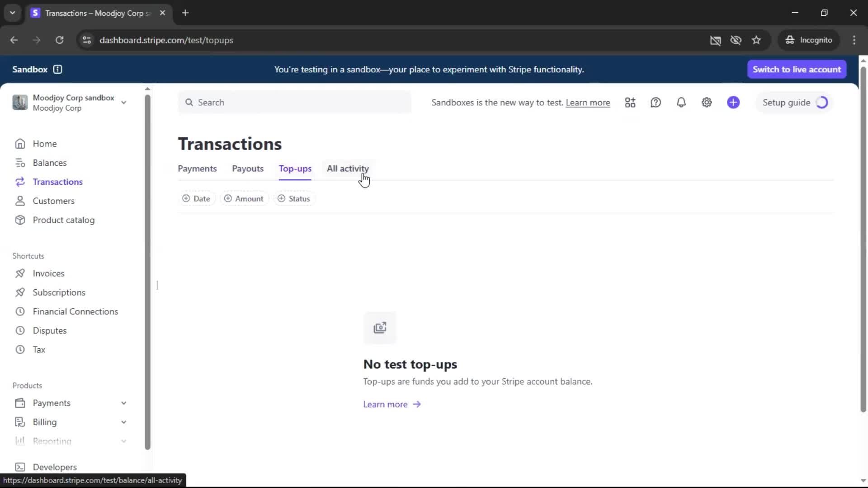Image resolution: width=868 pixels, height=488 pixels.
Task: Add the Date filter chip
Action: click(196, 199)
